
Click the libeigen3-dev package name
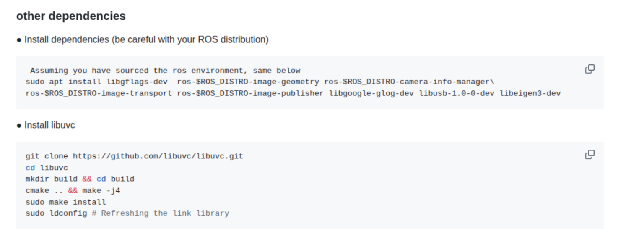530,93
